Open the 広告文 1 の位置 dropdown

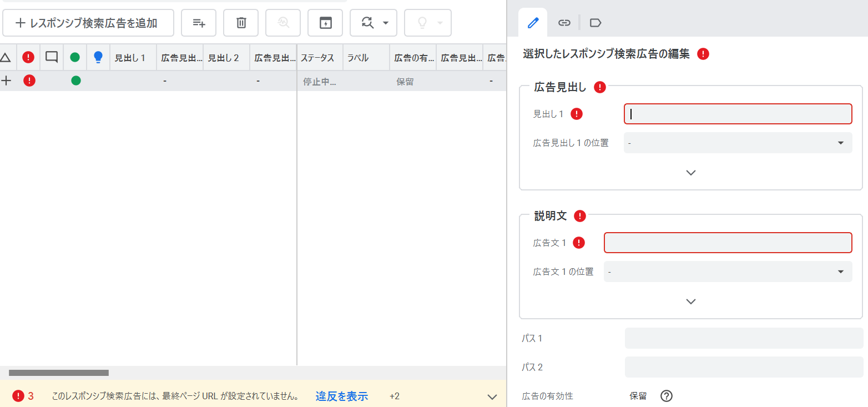(728, 272)
